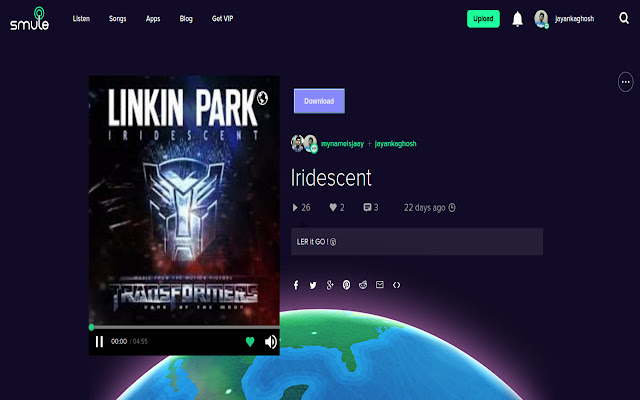
Task: Share on Facebook
Action: [x=296, y=285]
